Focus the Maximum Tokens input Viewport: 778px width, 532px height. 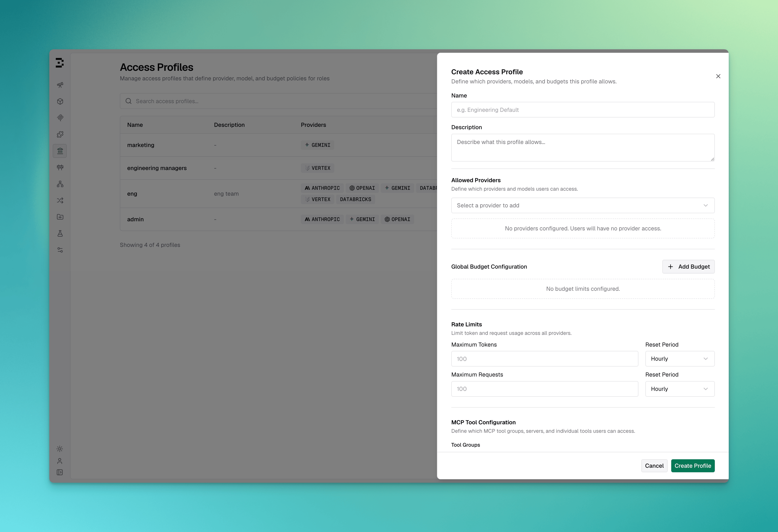(x=545, y=359)
